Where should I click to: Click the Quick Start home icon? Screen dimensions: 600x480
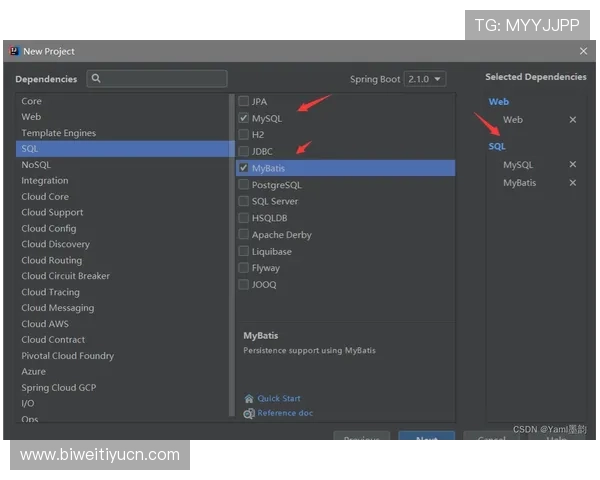tap(249, 398)
